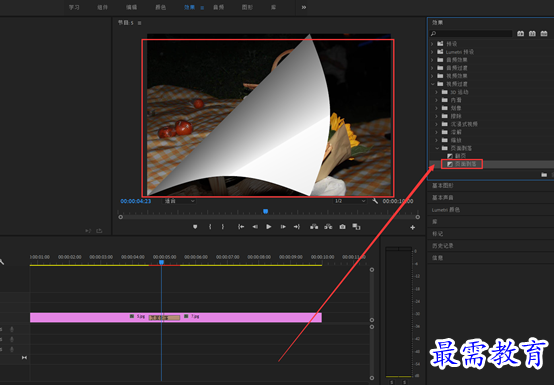Show more workspaces with the double-arrow
Screen dimensions: 554x385
pos(303,7)
